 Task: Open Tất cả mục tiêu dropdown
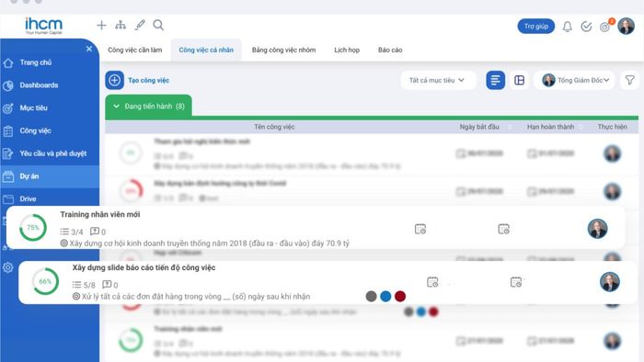pos(438,80)
